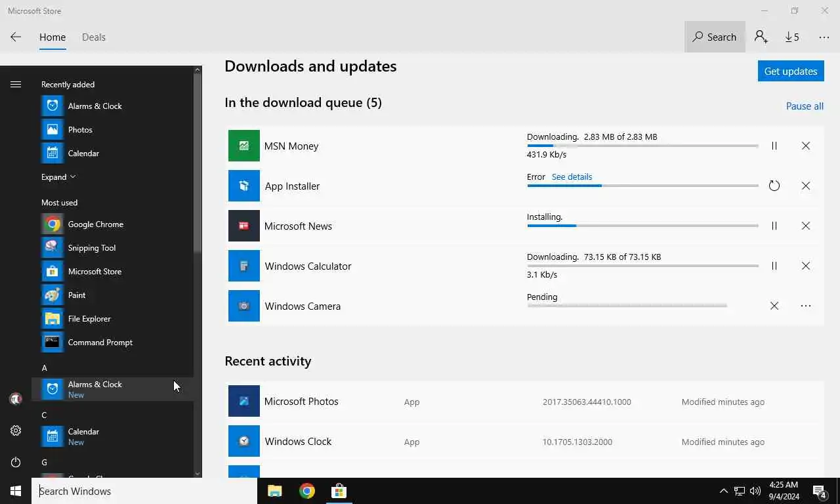Cancel the App Installer download

tap(806, 186)
